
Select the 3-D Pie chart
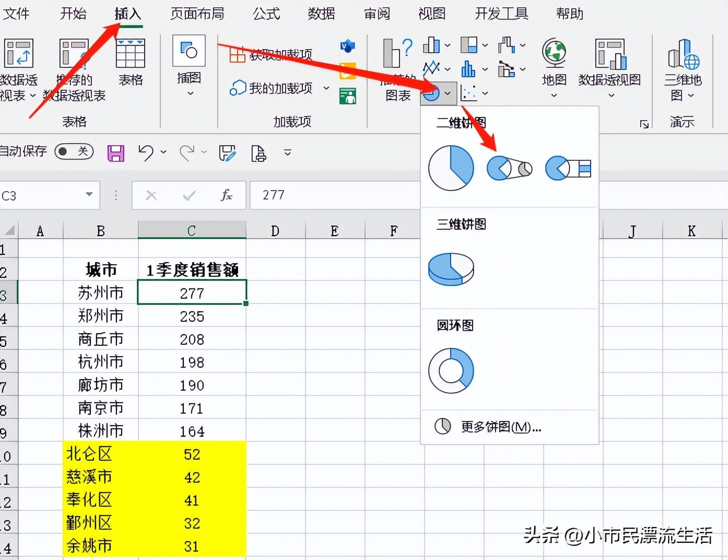click(451, 269)
